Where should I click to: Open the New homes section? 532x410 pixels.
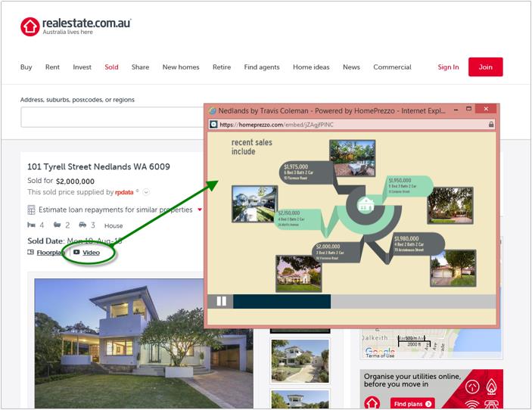pyautogui.click(x=181, y=67)
